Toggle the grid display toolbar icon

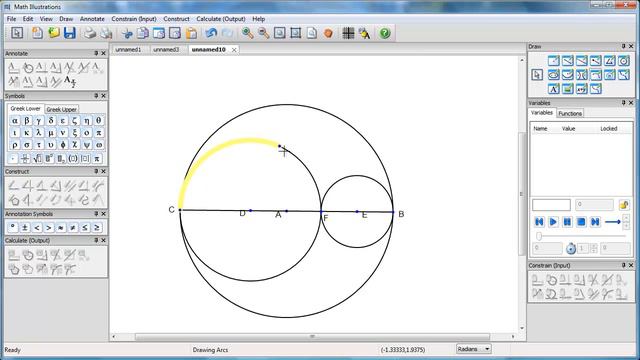tap(348, 33)
